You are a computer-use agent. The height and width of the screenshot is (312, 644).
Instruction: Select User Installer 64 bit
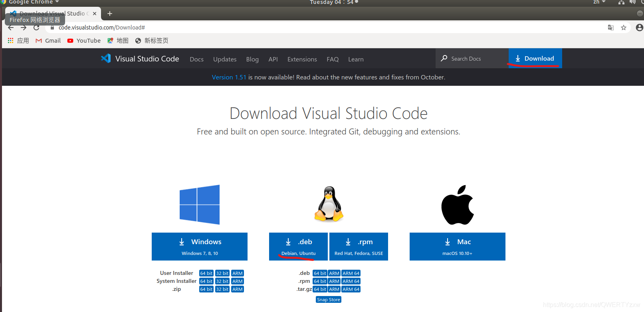tap(206, 273)
